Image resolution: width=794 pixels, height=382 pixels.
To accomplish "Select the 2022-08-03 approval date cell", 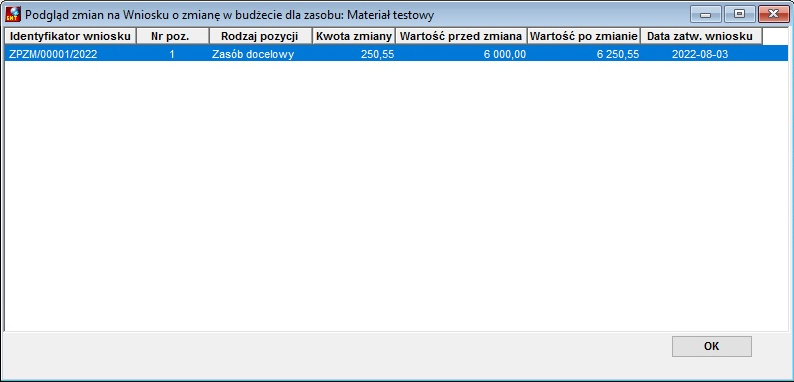I will click(x=701, y=54).
